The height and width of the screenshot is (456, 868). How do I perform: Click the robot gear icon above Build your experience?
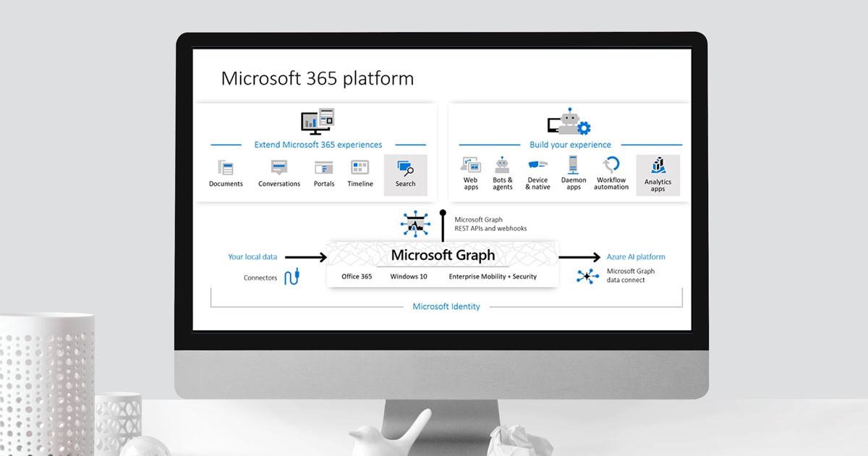click(569, 123)
